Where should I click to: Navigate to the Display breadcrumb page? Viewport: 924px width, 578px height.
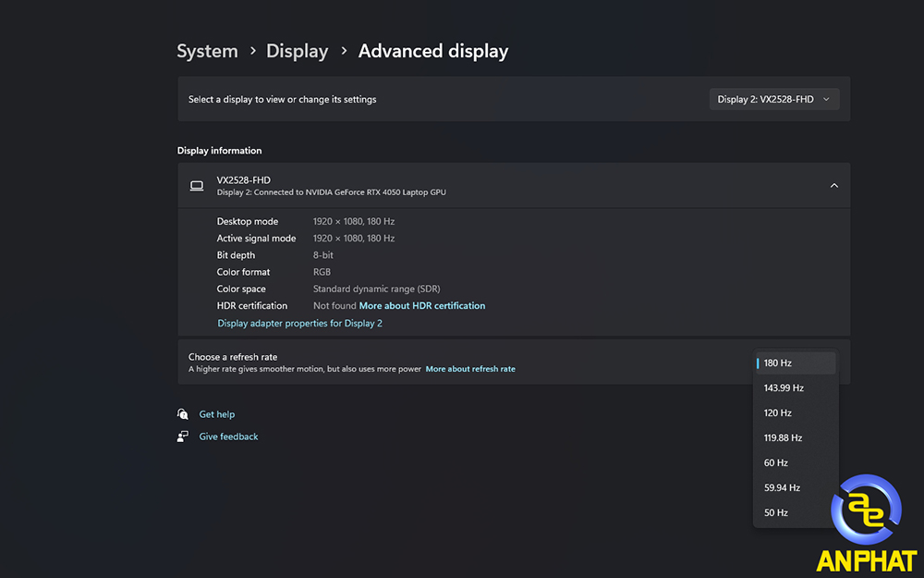(297, 52)
